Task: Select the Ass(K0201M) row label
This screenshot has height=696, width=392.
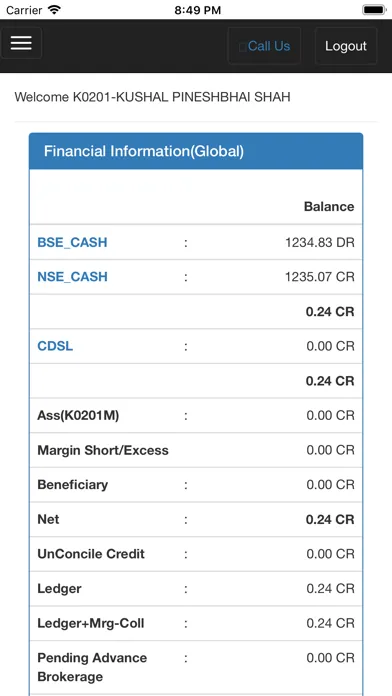Action: (x=78, y=415)
